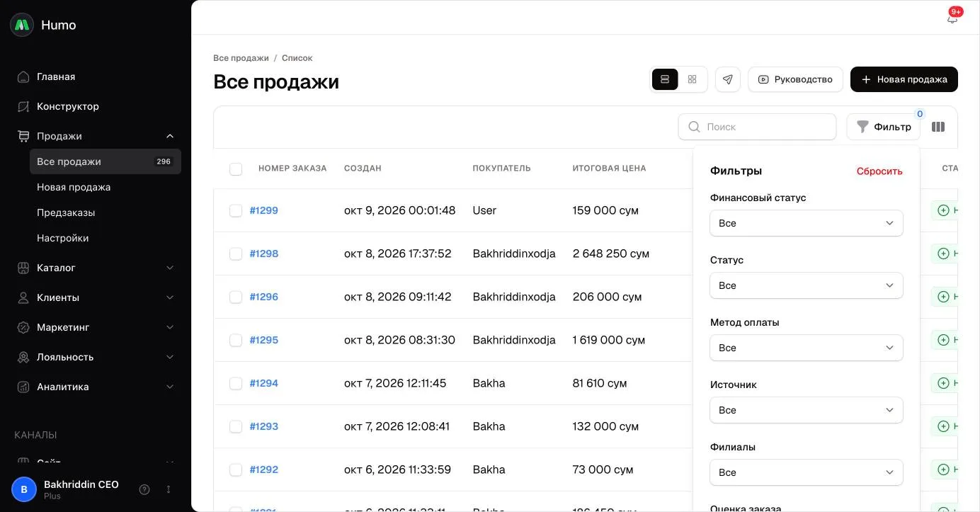The width and height of the screenshot is (980, 512).
Task: Open the Руководство guide button
Action: click(795, 79)
